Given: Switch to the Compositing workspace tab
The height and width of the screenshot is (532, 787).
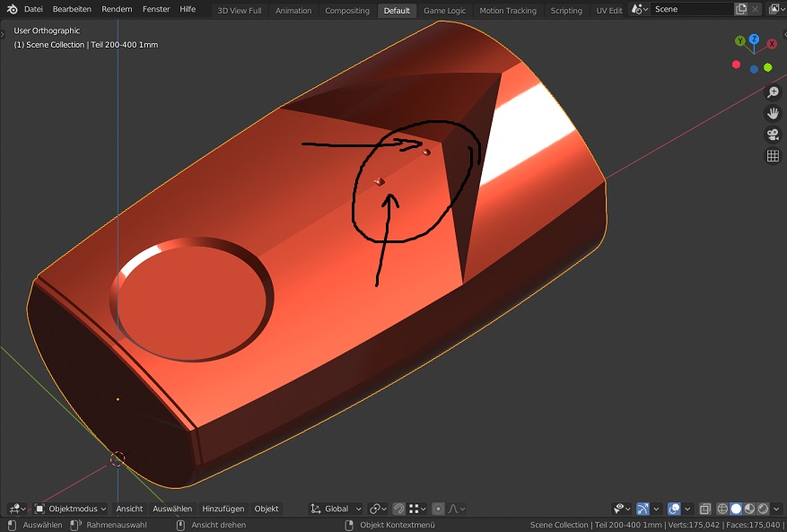Looking at the screenshot, I should pyautogui.click(x=346, y=11).
